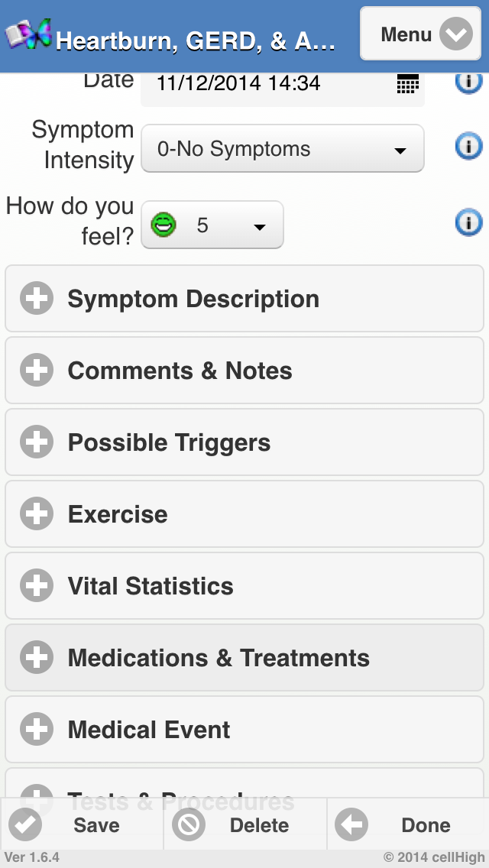The width and height of the screenshot is (489, 868).
Task: Click the Date input field
Action: [x=267, y=83]
